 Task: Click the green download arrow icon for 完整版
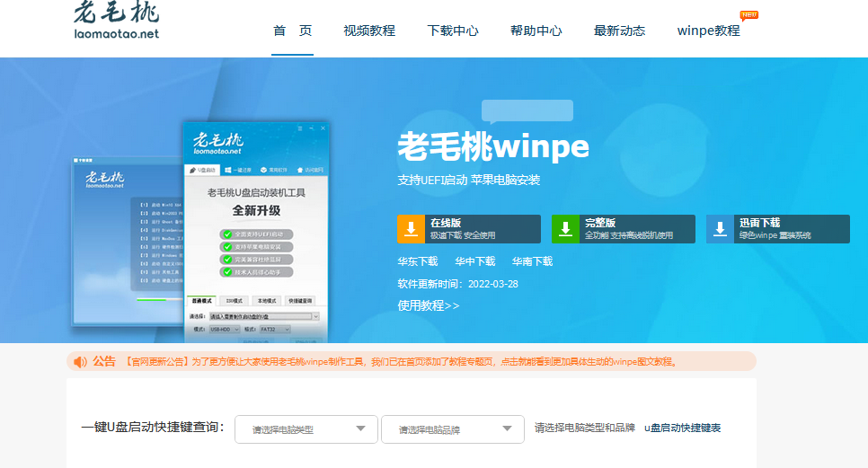tap(565, 229)
